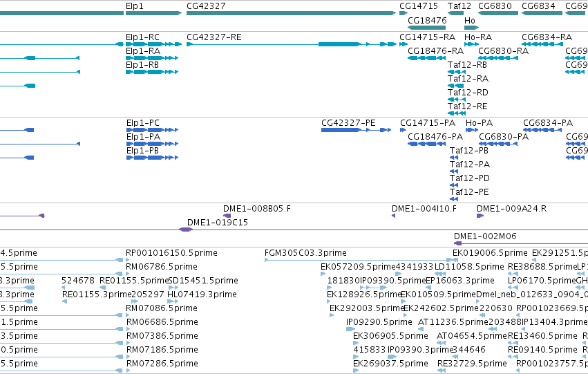Select the DME1-019C15 clone feature

point(186,230)
